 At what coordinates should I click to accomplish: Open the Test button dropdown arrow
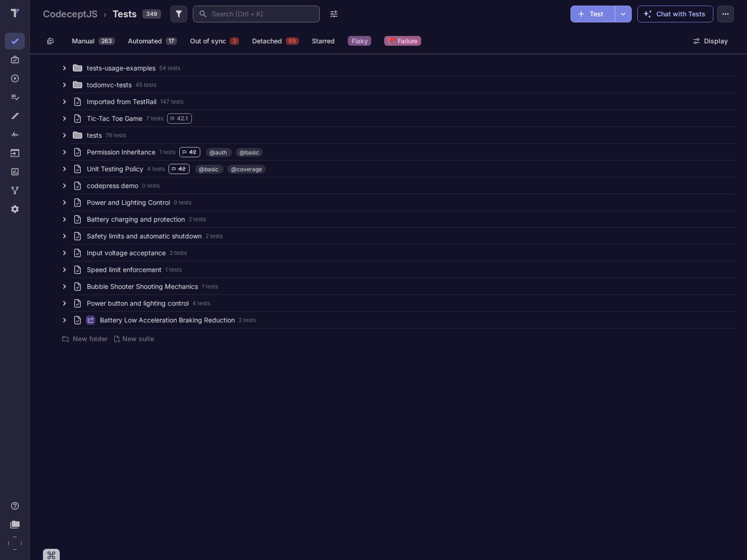tap(623, 14)
